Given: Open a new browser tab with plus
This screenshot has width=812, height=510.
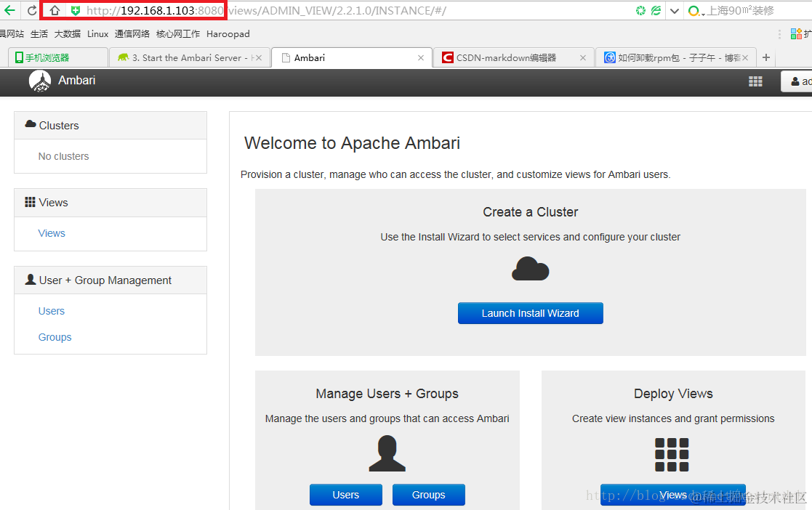Looking at the screenshot, I should click(766, 57).
